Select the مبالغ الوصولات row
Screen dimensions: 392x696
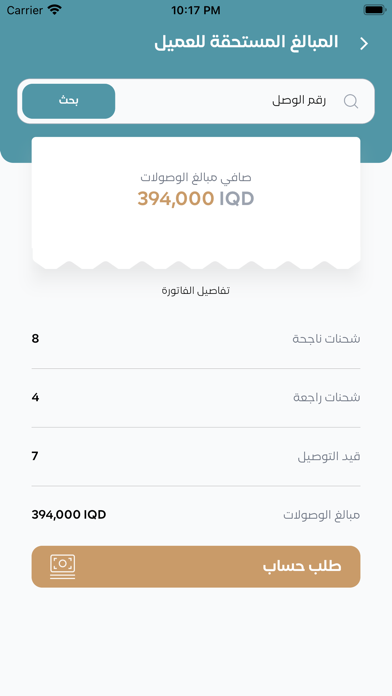click(x=196, y=515)
